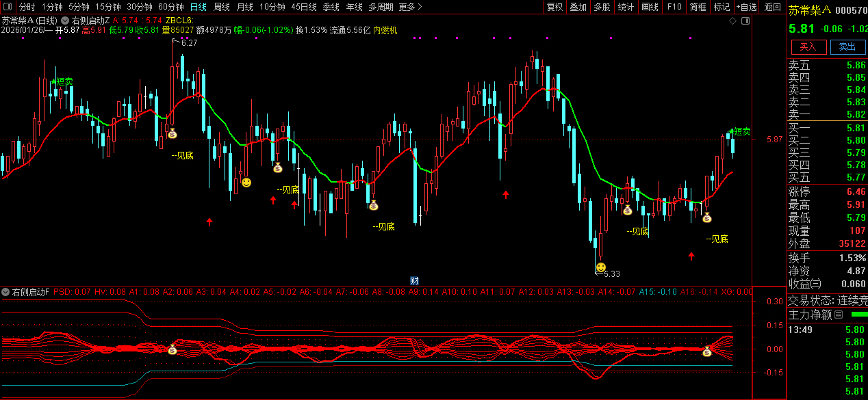Click the diamond icon above the chart
Viewport: 868px width, 400px height.
732,21
